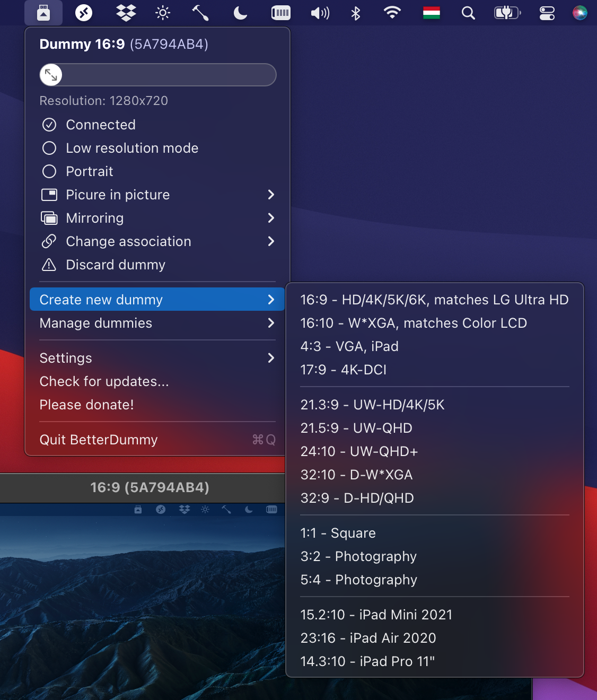Expand the Change association submenu arrow
Image resolution: width=597 pixels, height=700 pixels.
coord(271,241)
